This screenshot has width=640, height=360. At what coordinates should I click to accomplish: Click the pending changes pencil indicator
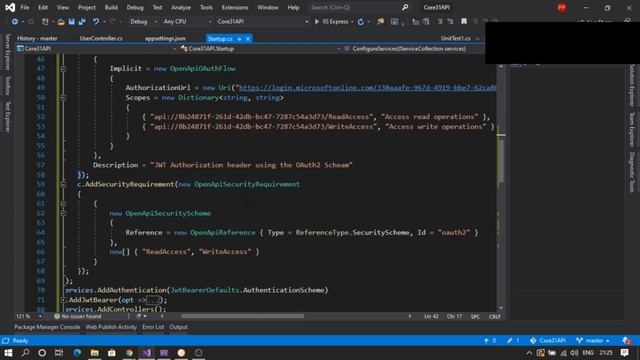513,340
